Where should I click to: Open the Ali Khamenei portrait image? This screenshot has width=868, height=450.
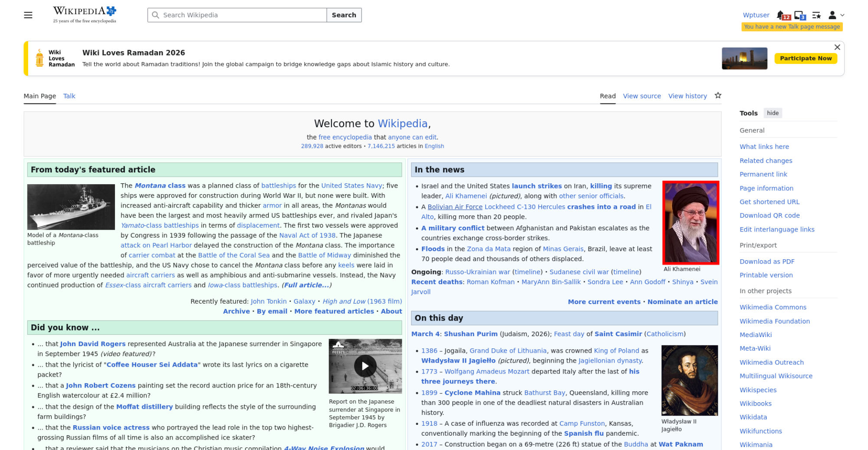click(690, 222)
